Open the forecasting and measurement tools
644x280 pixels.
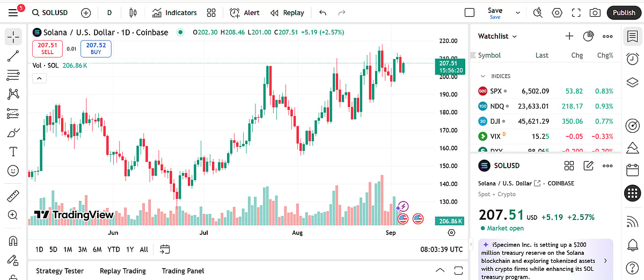tap(13, 113)
